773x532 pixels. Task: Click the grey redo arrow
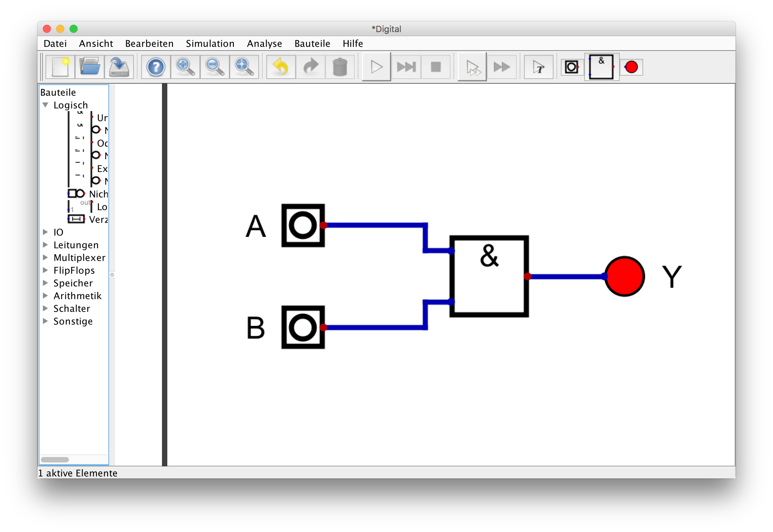[x=311, y=67]
